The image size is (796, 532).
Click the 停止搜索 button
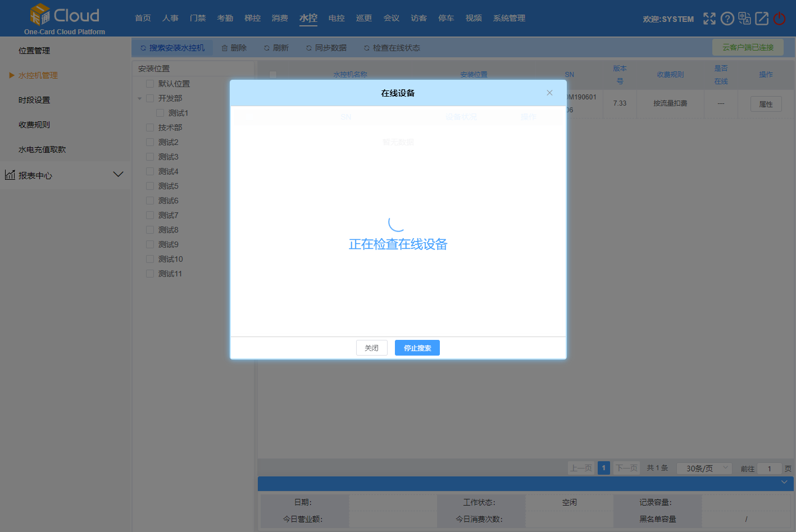click(x=417, y=348)
